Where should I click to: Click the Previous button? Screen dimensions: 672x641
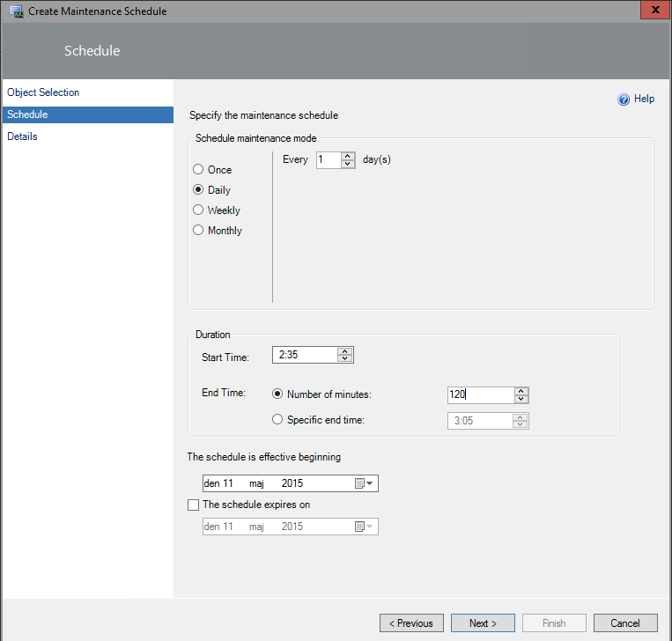pos(411,623)
